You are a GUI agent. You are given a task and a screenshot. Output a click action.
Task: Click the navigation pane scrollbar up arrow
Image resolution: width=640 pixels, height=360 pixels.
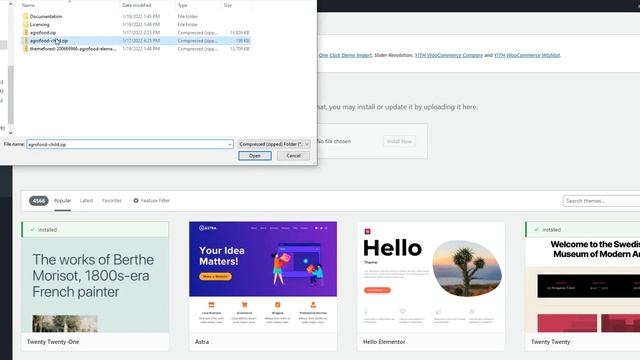[11, 3]
